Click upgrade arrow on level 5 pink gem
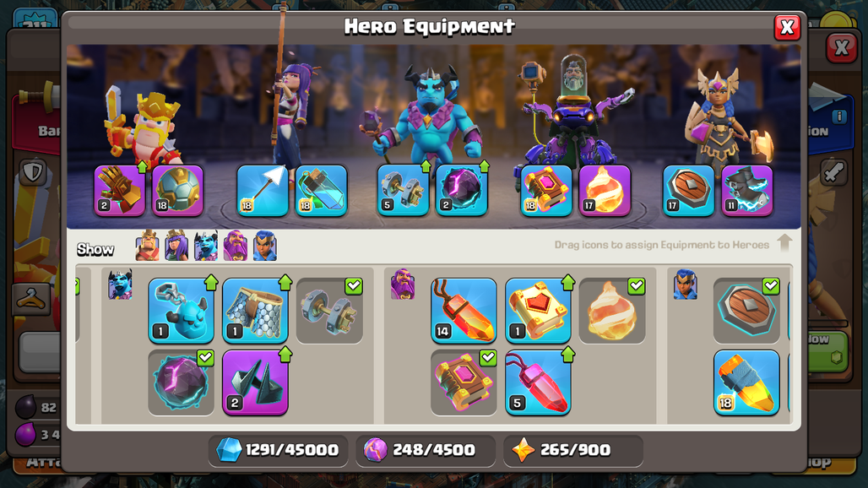Screen dimensions: 868x488 (x=568, y=355)
